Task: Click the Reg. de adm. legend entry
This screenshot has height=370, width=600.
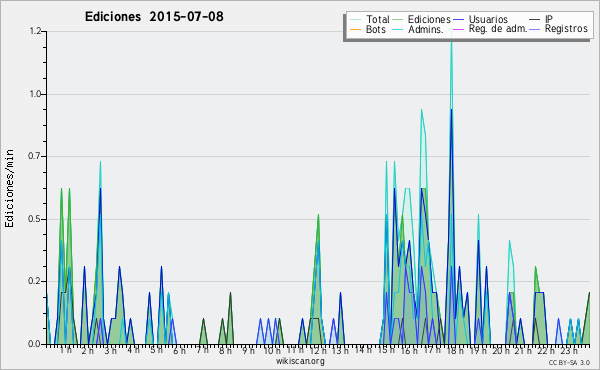Action: click(498, 29)
